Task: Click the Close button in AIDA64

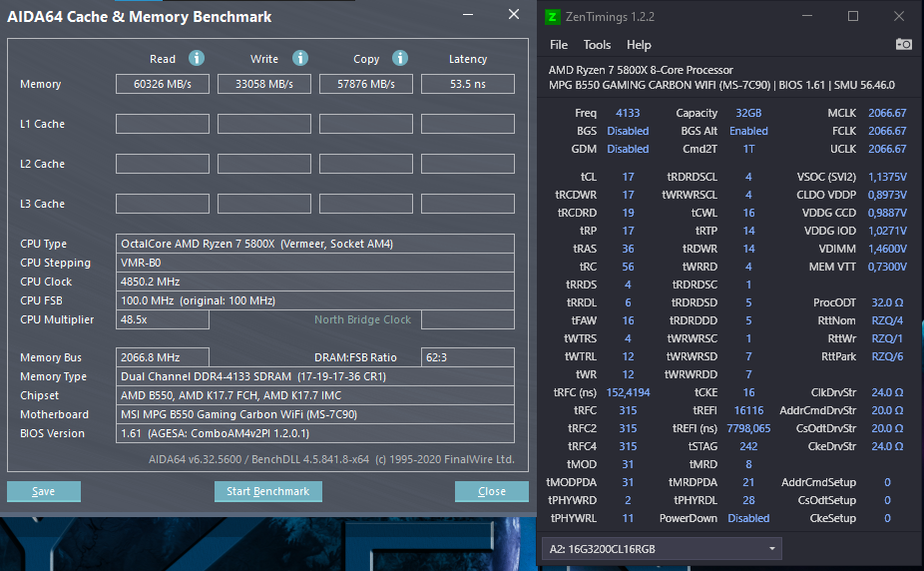Action: [492, 491]
